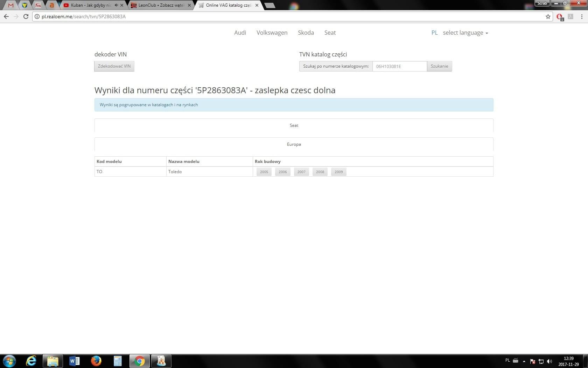Expand the Europa market group
Image resolution: width=588 pixels, height=368 pixels.
click(x=294, y=144)
